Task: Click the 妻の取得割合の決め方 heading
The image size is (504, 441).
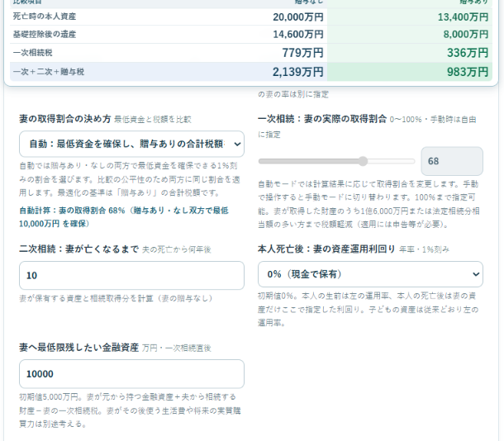Action: (65, 119)
